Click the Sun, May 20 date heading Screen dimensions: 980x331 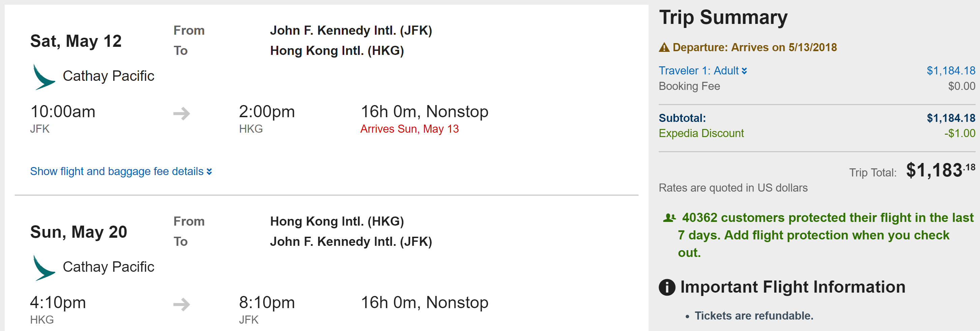tap(78, 232)
